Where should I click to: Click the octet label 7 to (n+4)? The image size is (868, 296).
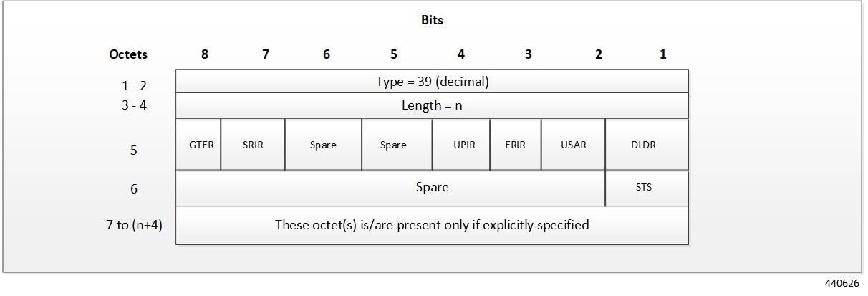pyautogui.click(x=134, y=225)
